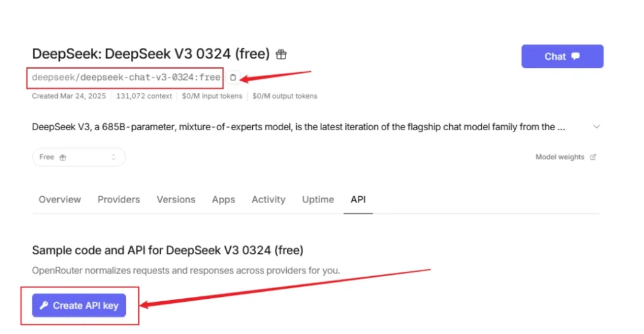Show the Uptime tab
Screen dimensions: 644x334
(x=318, y=199)
